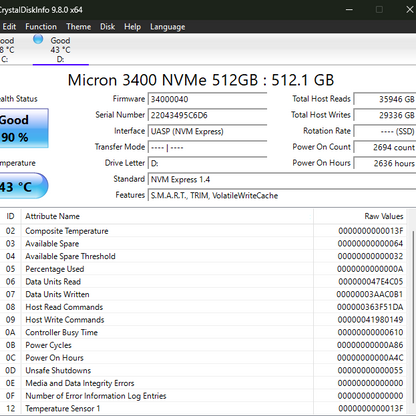This screenshot has width=416, height=416.
Task: Click raw value 00000000000A4C
Action: coord(370,358)
